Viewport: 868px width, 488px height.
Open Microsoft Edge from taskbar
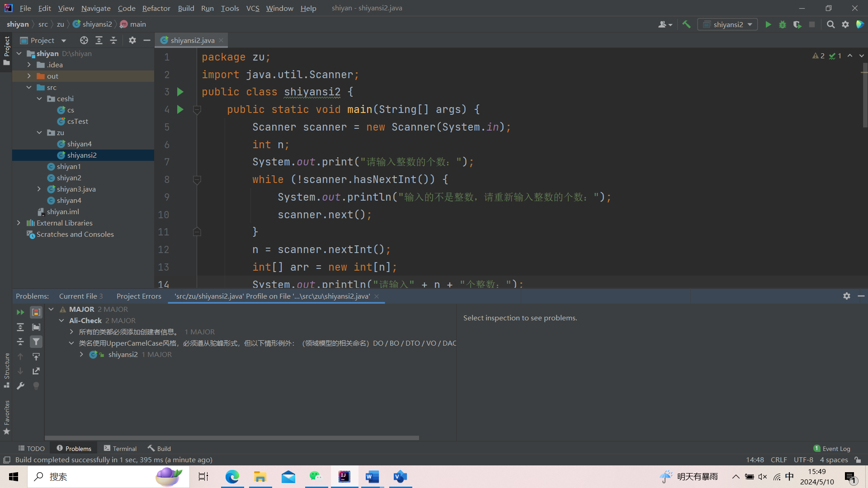click(x=232, y=477)
